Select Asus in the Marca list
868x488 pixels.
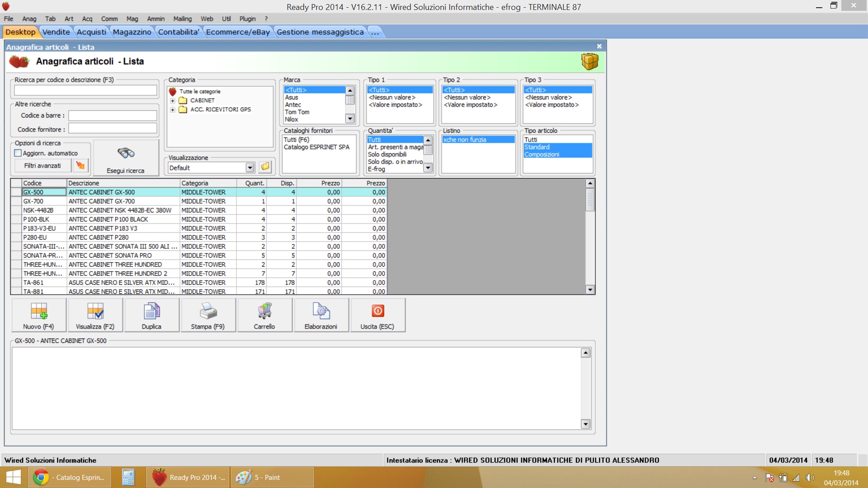click(x=315, y=98)
